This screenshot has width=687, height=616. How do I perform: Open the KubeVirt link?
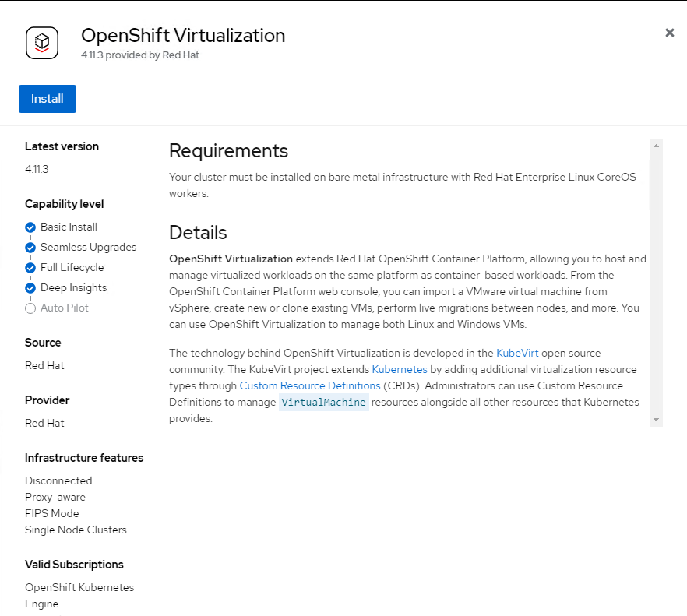[517, 353]
